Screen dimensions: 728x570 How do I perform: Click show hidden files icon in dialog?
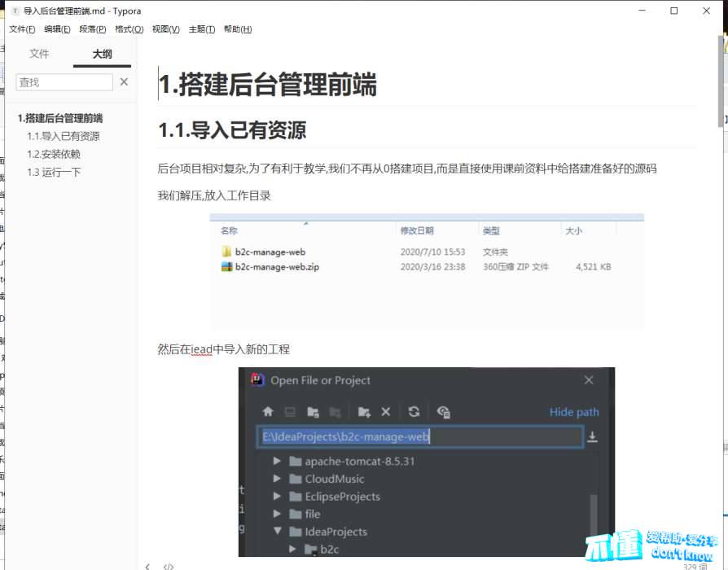point(443,412)
